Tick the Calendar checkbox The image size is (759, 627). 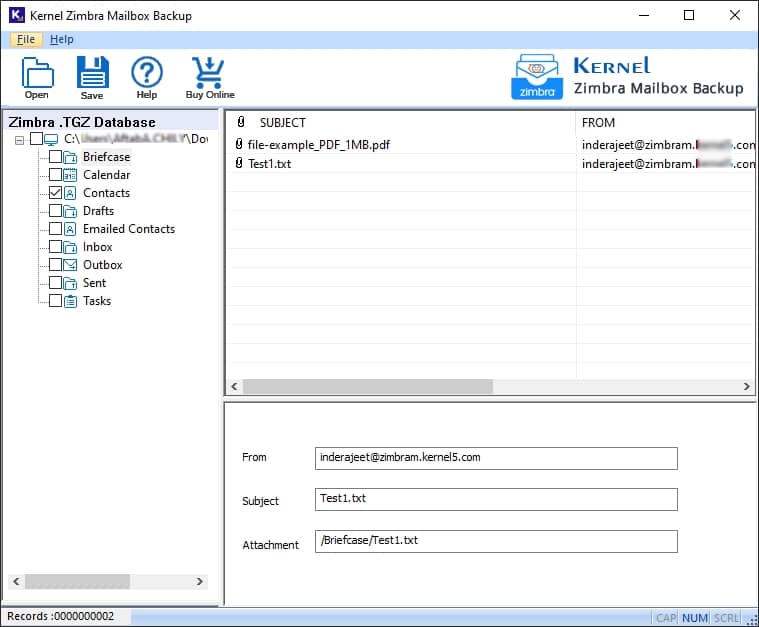[55, 174]
